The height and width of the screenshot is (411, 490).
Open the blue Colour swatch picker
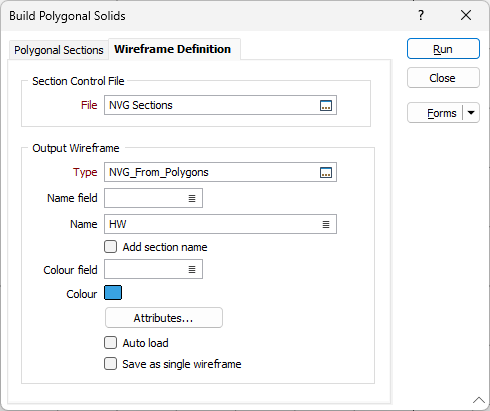[113, 293]
